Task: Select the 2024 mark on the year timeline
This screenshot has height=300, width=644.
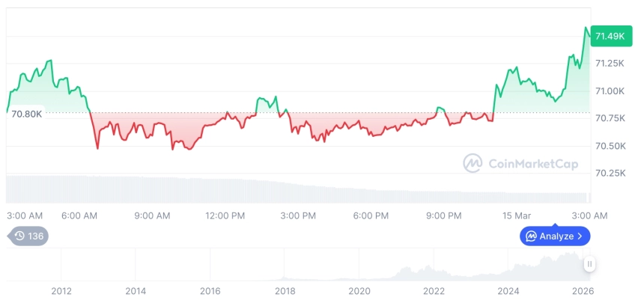Action: [508, 290]
